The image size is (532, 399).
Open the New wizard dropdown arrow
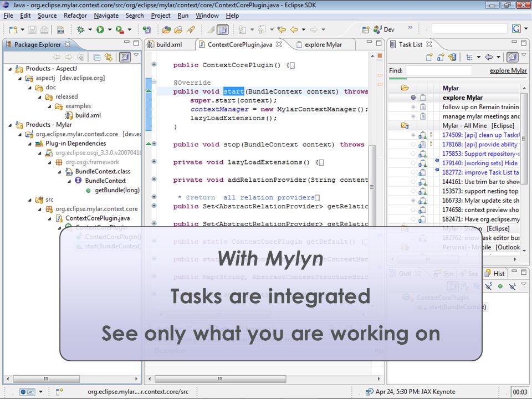click(x=22, y=30)
